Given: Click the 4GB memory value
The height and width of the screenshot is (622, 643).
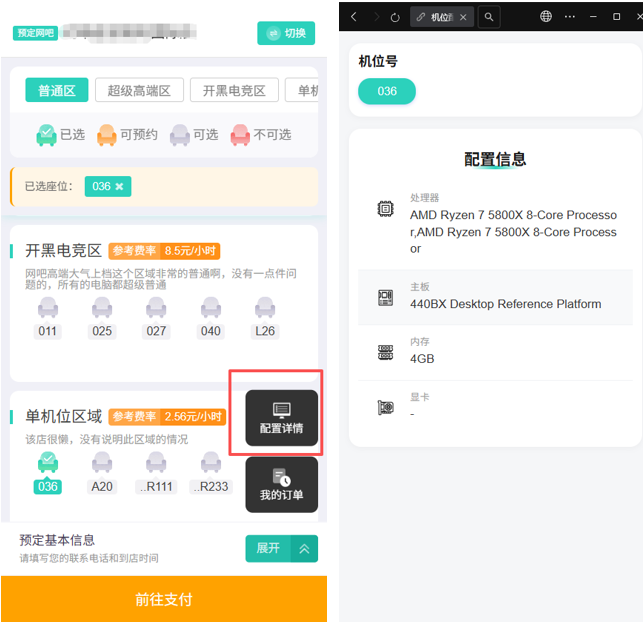Looking at the screenshot, I should (x=422, y=359).
